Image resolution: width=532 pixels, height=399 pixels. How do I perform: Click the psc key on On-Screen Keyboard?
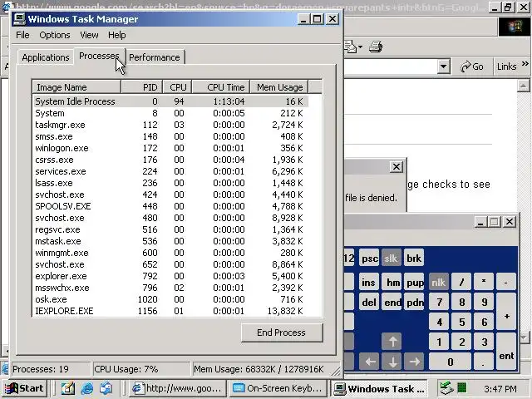click(369, 259)
